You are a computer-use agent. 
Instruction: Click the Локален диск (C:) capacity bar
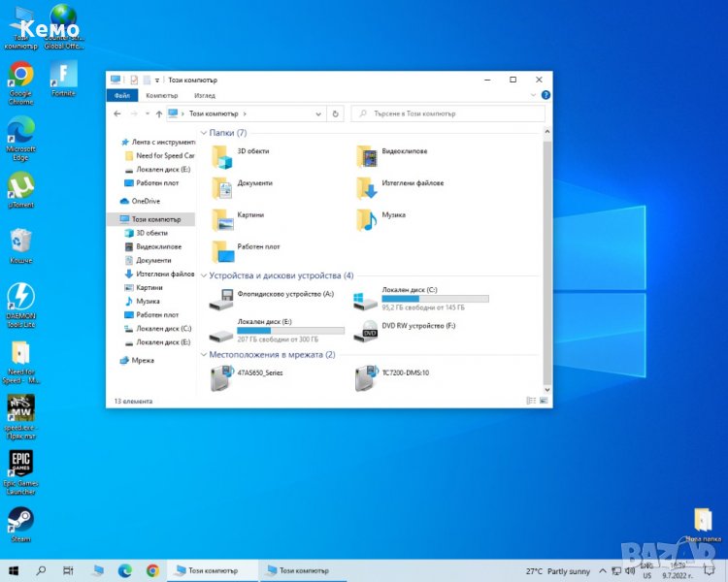point(435,299)
